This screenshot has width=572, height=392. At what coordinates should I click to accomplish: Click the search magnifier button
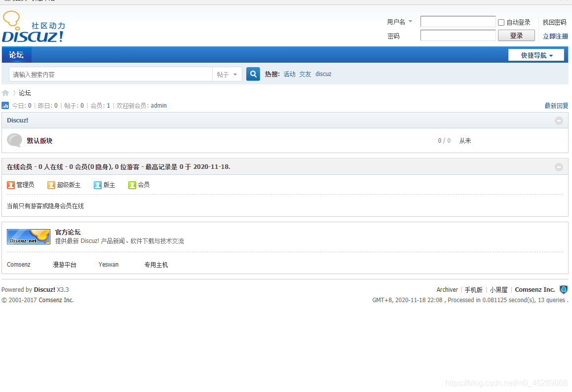(x=253, y=74)
